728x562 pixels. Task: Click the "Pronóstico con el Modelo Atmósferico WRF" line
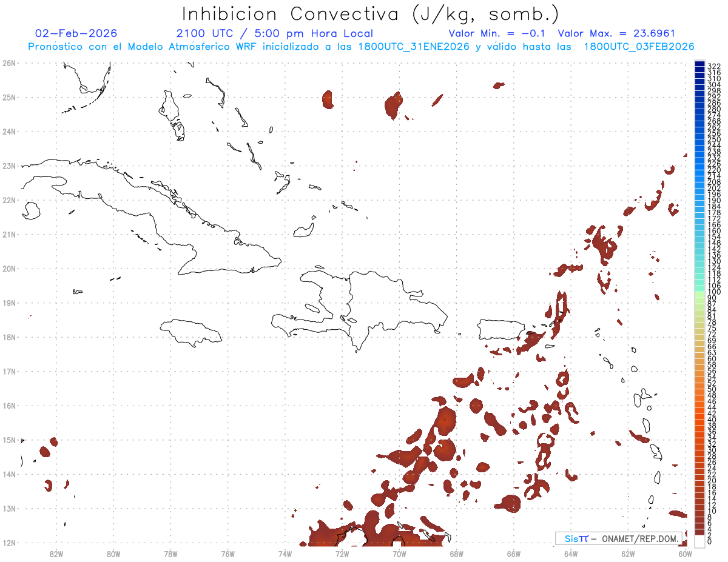tap(362, 47)
